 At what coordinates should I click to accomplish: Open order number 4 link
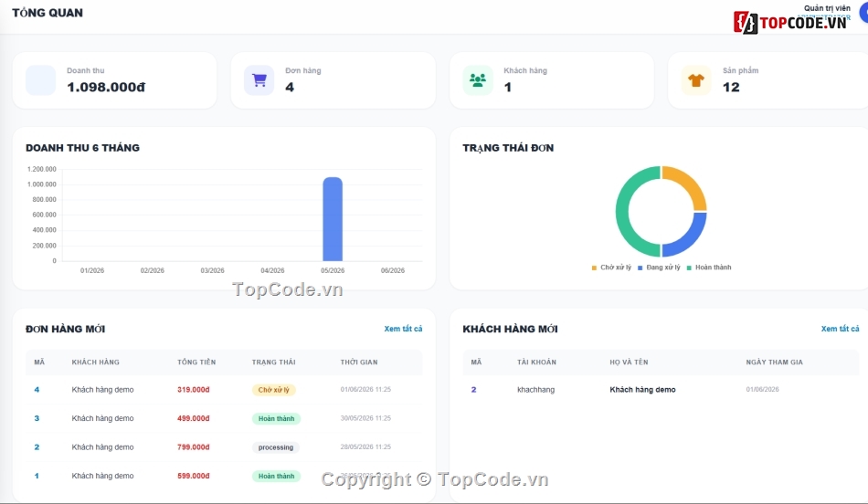(x=37, y=390)
